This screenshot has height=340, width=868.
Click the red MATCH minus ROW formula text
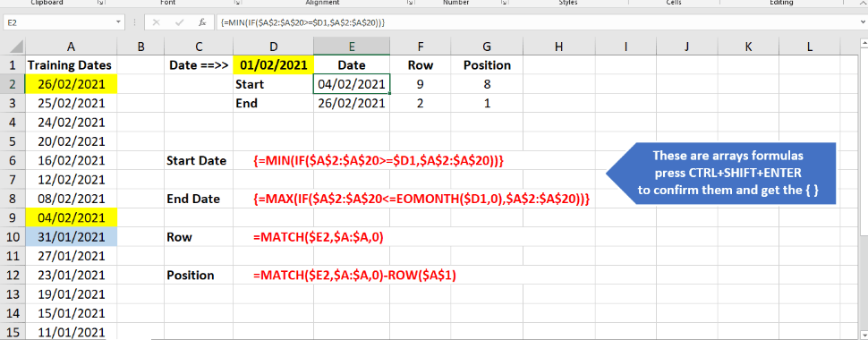pos(355,276)
